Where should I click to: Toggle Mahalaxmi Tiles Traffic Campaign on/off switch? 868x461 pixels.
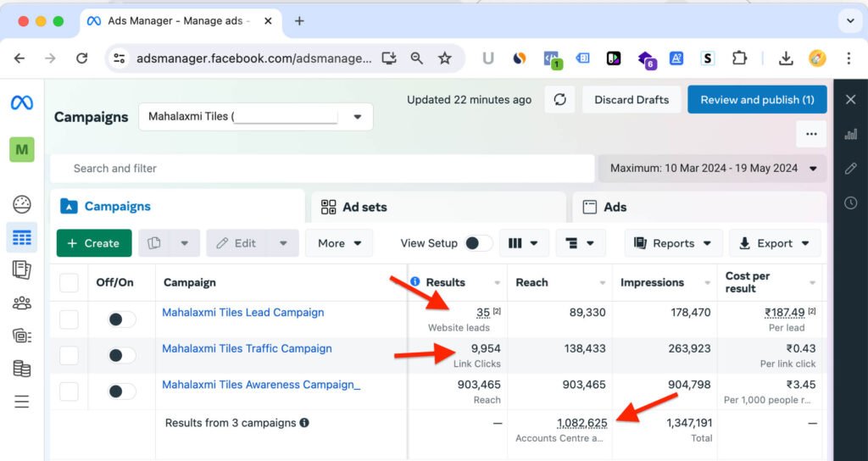pos(121,355)
